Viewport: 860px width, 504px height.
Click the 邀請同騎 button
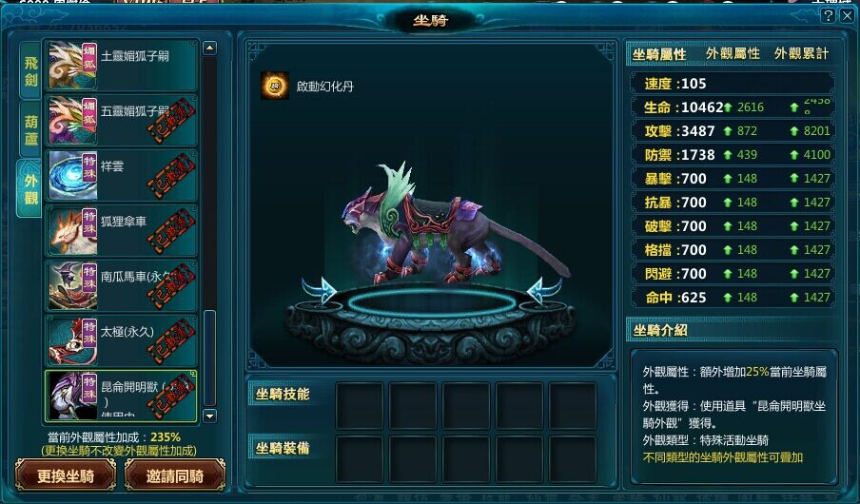coord(175,475)
